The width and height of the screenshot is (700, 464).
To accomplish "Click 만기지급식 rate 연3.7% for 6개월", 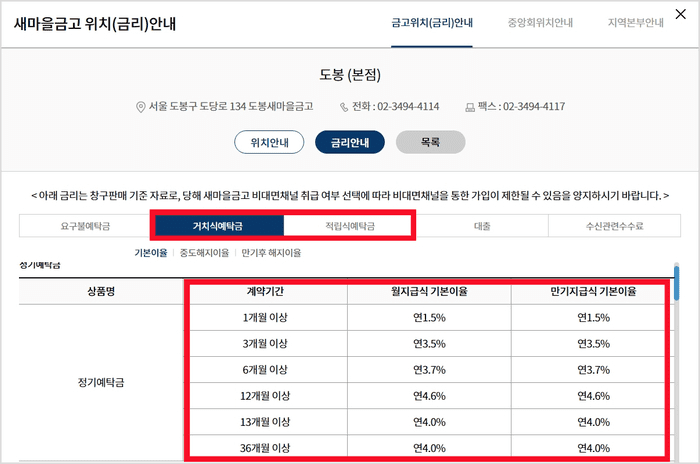I will (593, 370).
